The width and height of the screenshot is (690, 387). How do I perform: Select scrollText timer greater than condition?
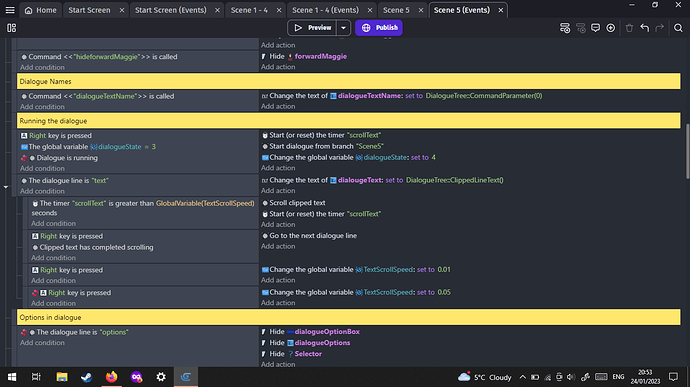(143, 208)
